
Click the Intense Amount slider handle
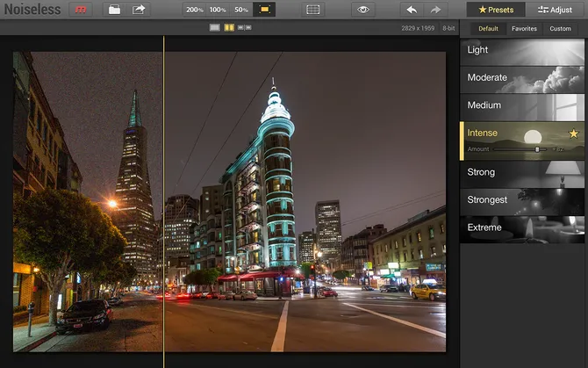(x=537, y=149)
